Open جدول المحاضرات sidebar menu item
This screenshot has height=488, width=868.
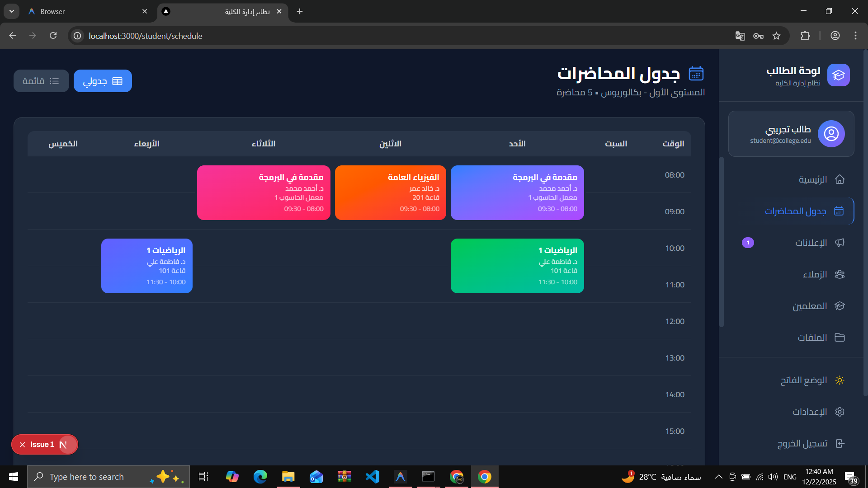point(796,211)
